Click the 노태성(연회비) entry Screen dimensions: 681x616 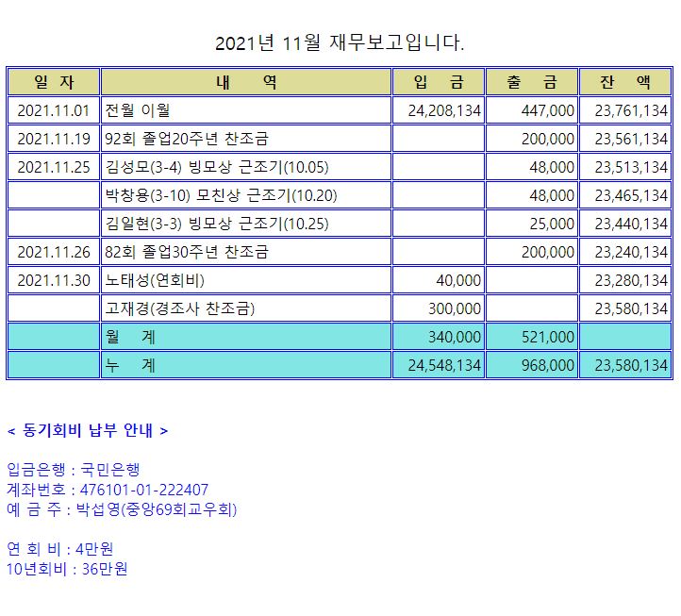155,280
